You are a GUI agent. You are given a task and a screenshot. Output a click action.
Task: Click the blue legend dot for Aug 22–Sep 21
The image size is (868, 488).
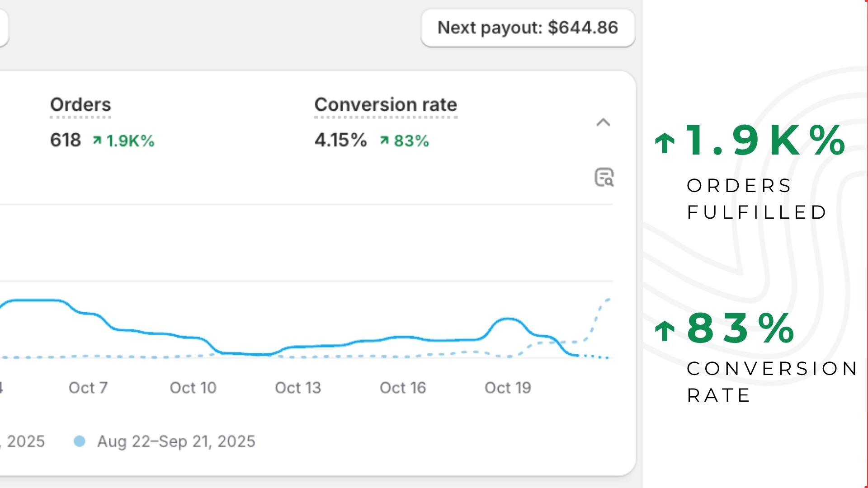[80, 441]
